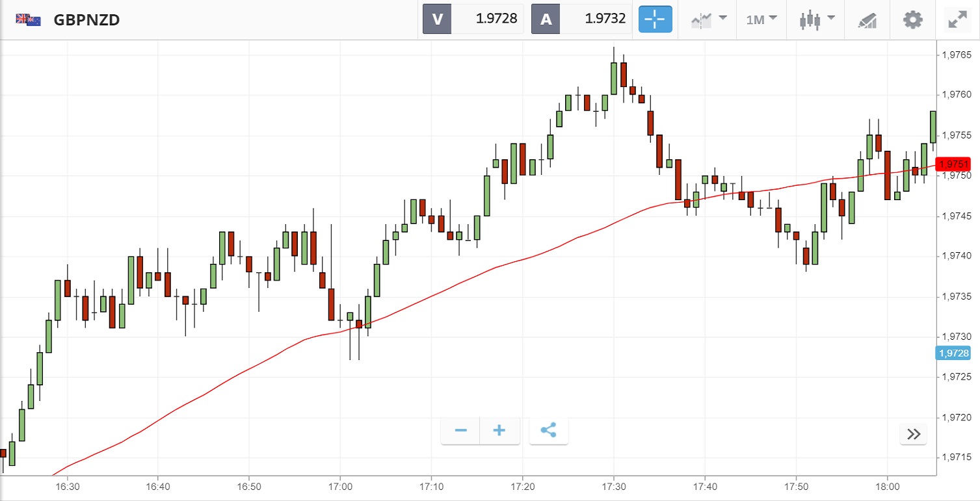The height and width of the screenshot is (501, 980).
Task: Click the A buy price 1.9732 button
Action: pyautogui.click(x=582, y=19)
